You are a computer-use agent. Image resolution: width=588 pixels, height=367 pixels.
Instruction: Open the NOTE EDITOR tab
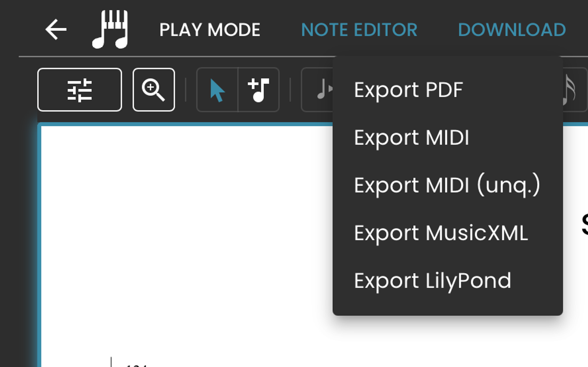click(x=359, y=30)
